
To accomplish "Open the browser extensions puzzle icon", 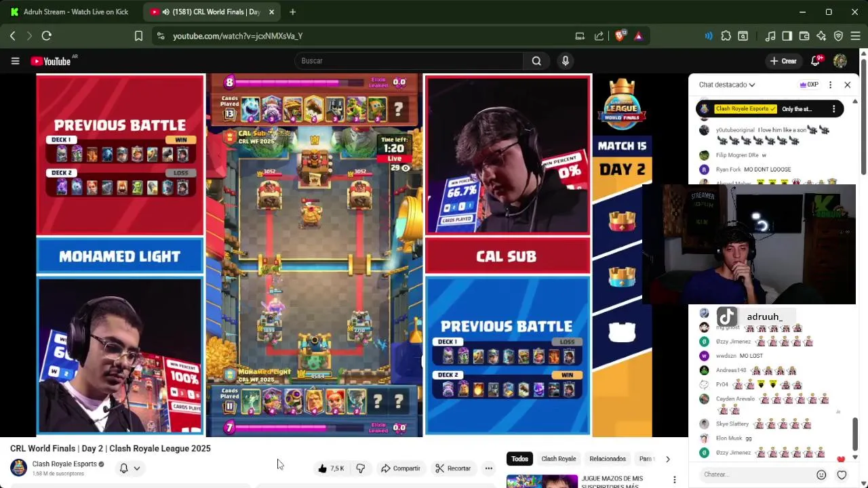I will [726, 36].
